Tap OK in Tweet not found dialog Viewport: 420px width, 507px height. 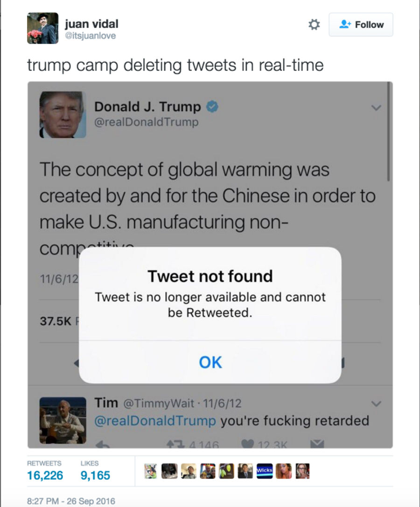pyautogui.click(x=210, y=362)
